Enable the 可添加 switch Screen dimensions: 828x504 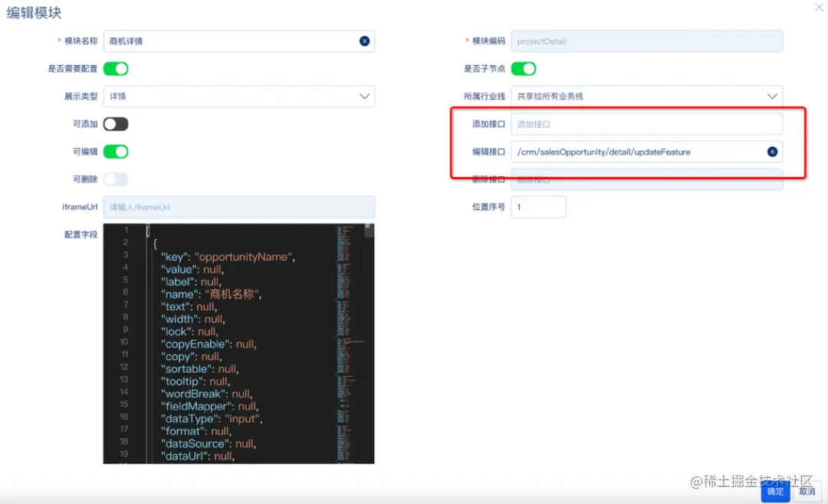(x=116, y=124)
